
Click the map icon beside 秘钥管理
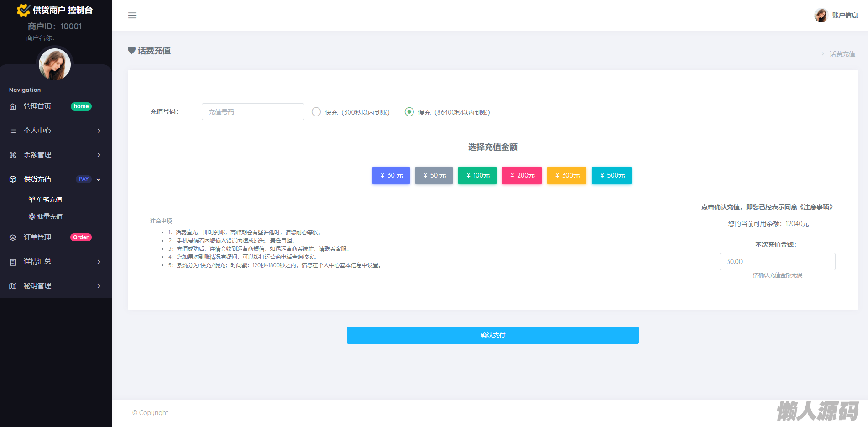click(x=13, y=286)
